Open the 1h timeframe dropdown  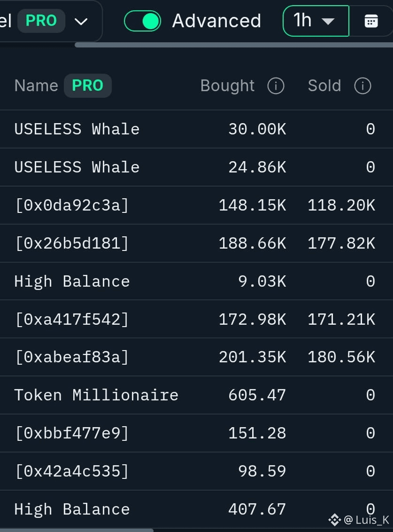[x=316, y=21]
